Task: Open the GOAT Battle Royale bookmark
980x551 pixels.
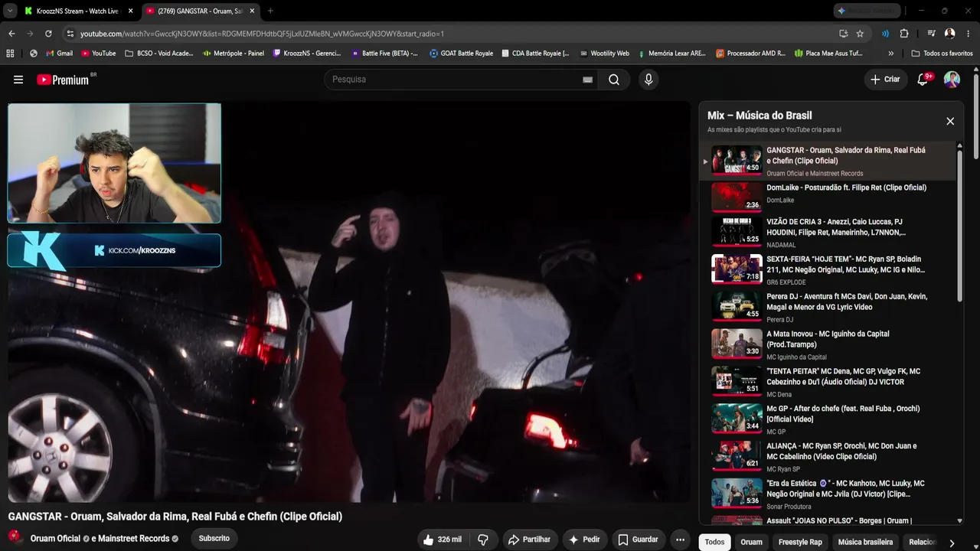Action: 461,54
